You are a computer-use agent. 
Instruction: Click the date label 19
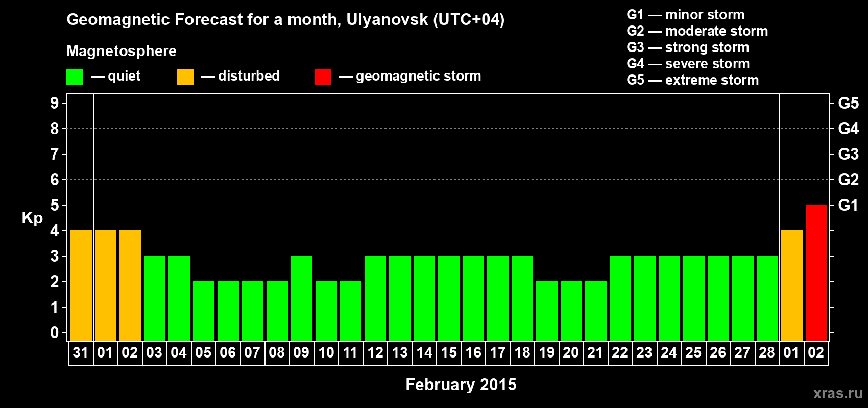pos(547,352)
